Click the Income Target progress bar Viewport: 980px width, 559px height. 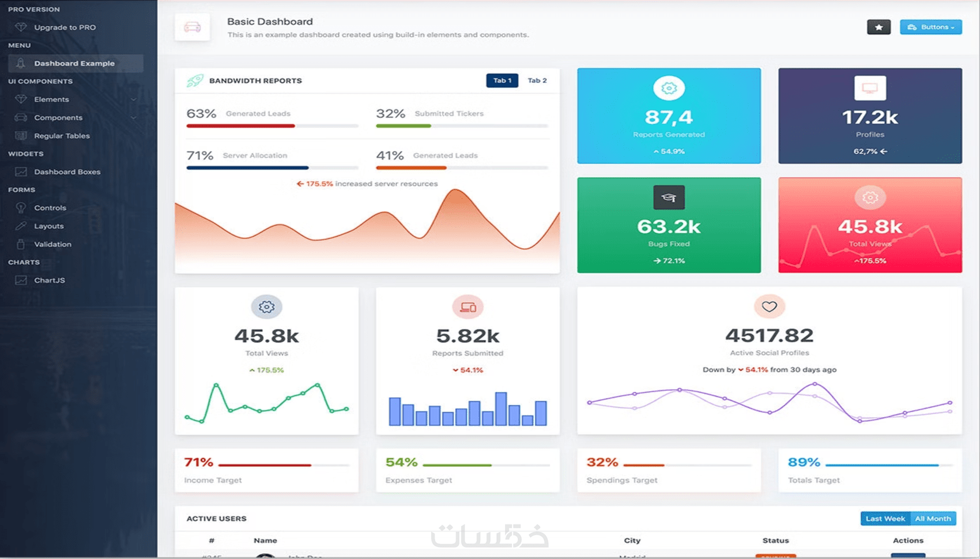(x=284, y=465)
